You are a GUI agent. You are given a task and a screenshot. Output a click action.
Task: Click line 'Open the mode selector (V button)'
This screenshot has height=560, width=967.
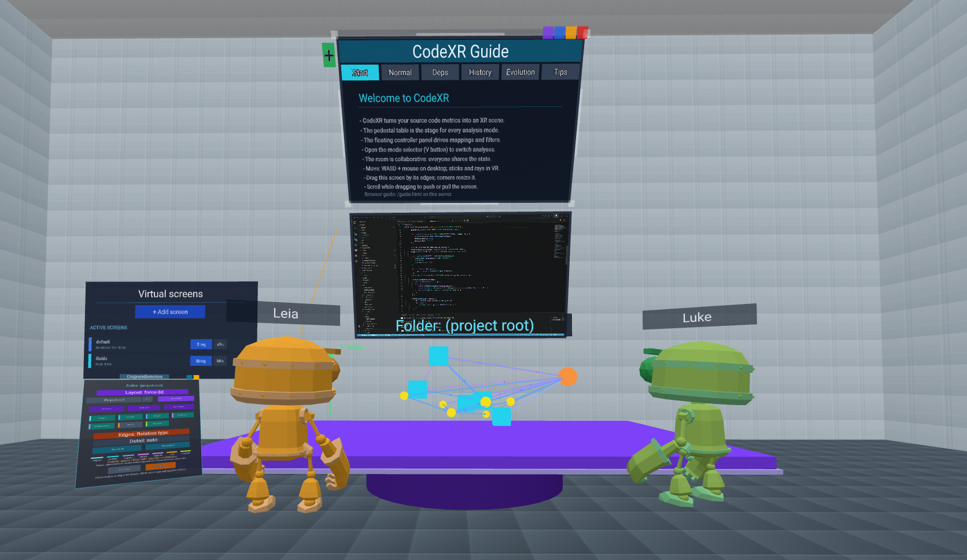(429, 150)
